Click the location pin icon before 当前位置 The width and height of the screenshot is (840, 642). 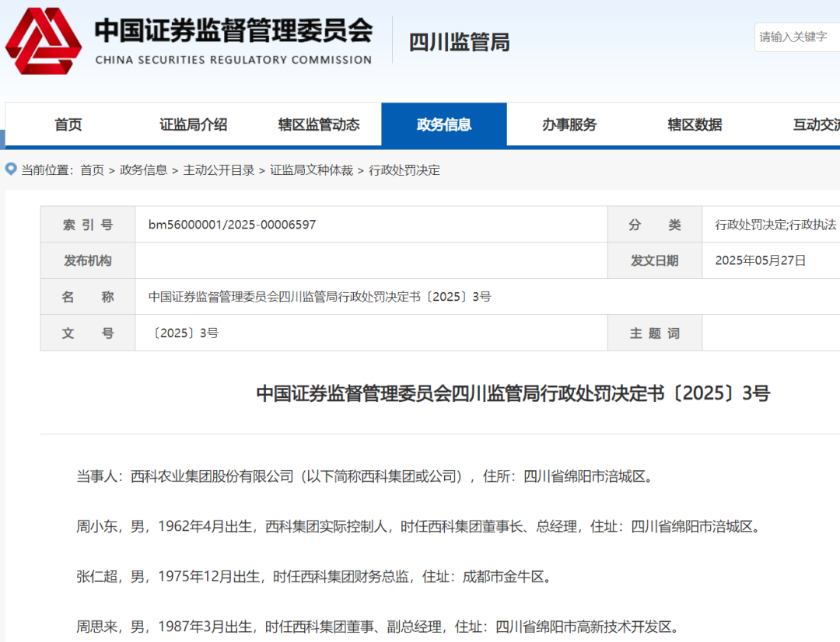(x=9, y=169)
